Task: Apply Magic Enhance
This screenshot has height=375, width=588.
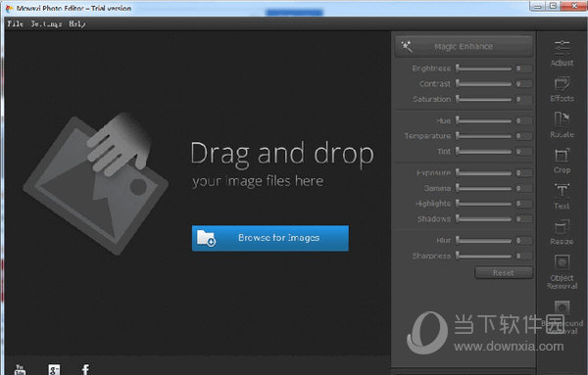Action: pyautogui.click(x=464, y=46)
